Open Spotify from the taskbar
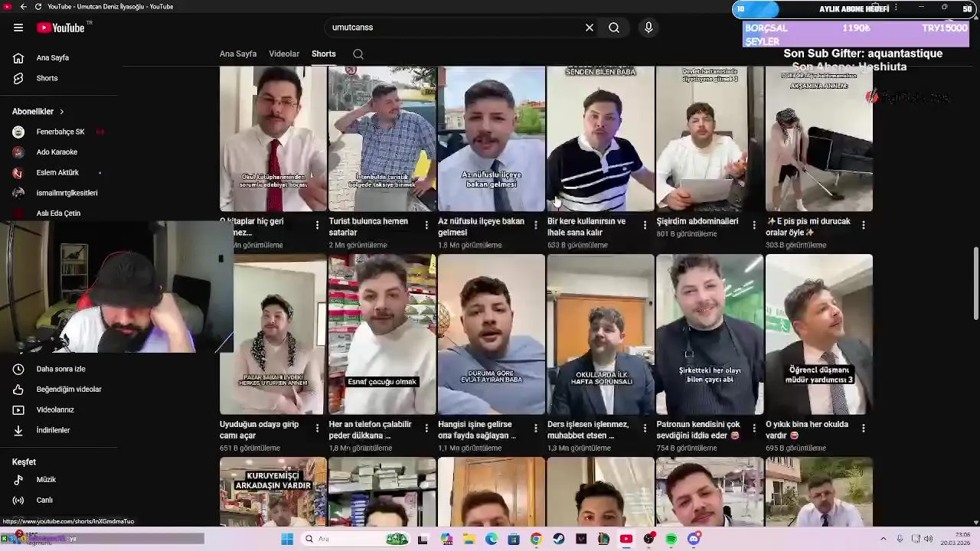 click(x=671, y=539)
